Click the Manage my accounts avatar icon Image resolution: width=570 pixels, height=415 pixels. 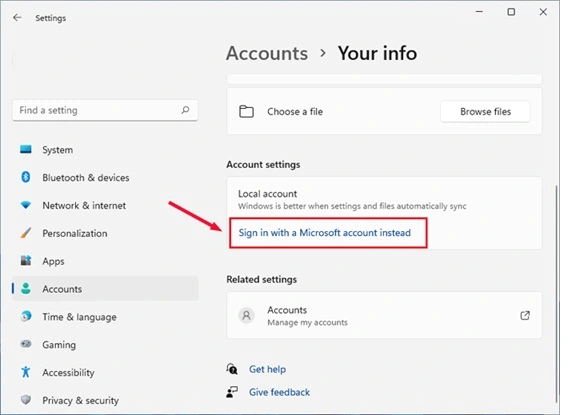click(x=246, y=315)
